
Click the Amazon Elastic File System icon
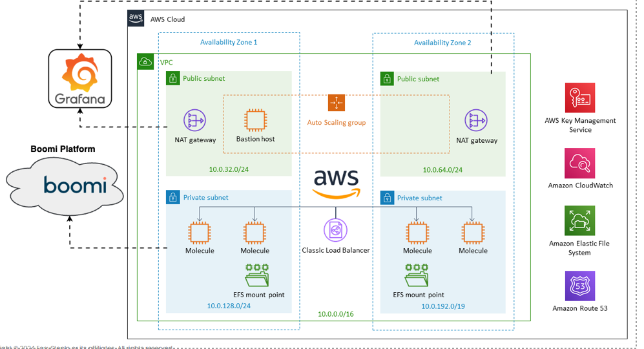click(580, 221)
